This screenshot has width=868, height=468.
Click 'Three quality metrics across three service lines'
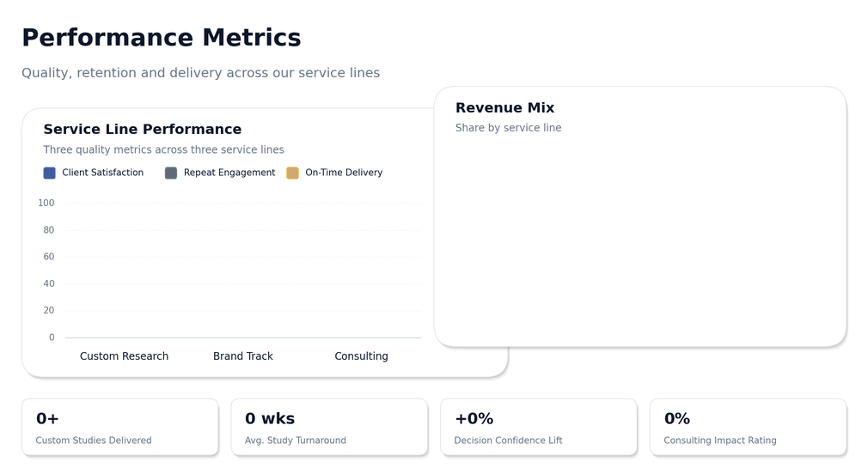163,150
